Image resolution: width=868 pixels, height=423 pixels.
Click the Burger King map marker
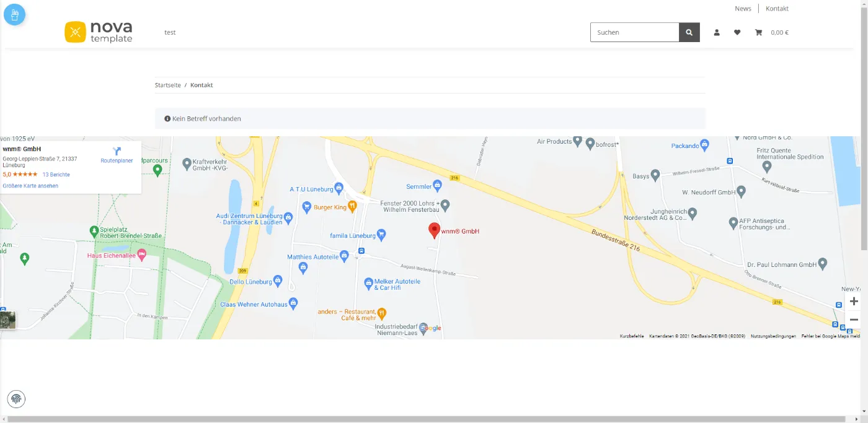[x=352, y=206]
